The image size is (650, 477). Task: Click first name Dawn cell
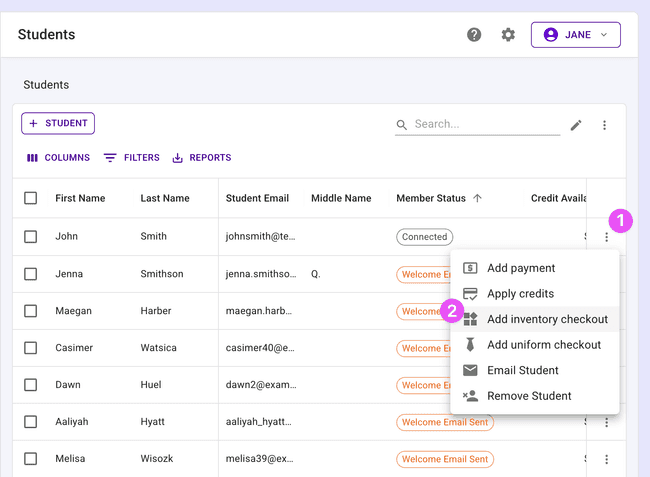[x=68, y=385]
